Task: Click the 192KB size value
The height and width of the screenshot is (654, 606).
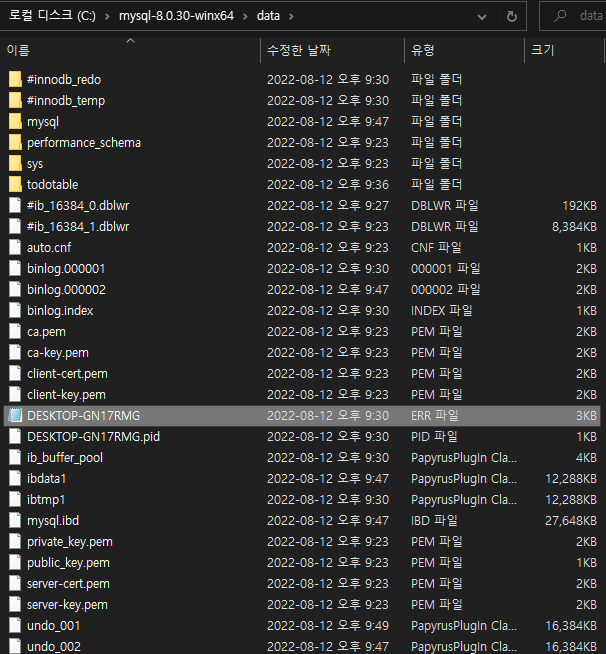Action: pyautogui.click(x=579, y=206)
